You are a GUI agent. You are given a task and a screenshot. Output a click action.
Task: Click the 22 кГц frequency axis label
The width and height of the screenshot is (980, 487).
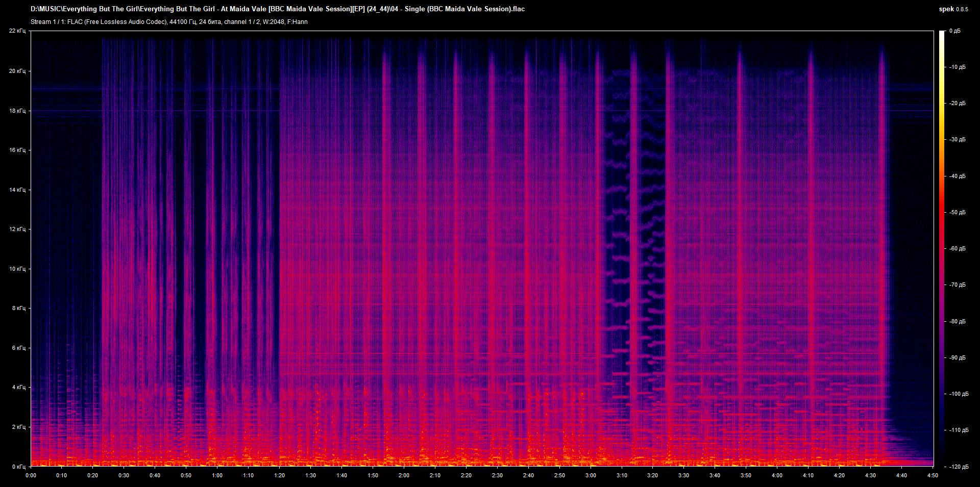click(17, 31)
